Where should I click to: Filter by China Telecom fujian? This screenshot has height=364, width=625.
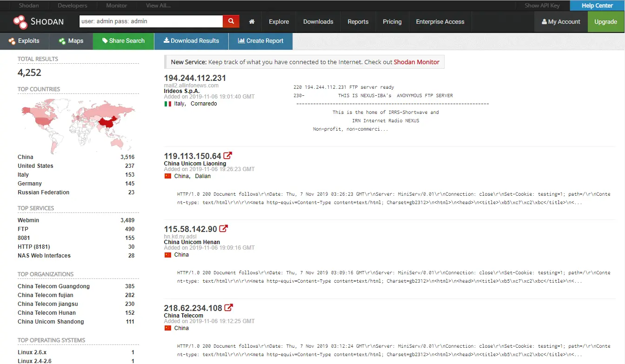(x=46, y=295)
